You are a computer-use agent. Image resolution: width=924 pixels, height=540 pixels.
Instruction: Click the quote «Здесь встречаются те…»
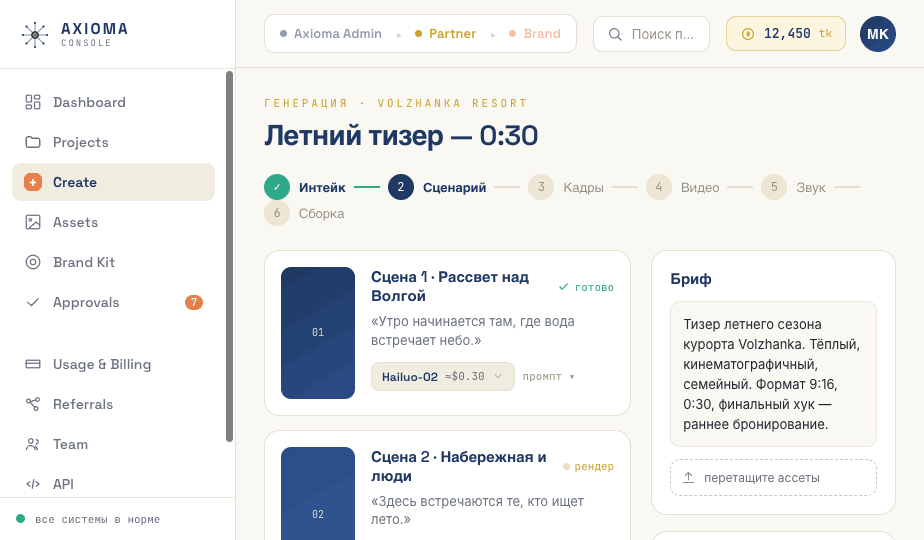click(x=477, y=510)
